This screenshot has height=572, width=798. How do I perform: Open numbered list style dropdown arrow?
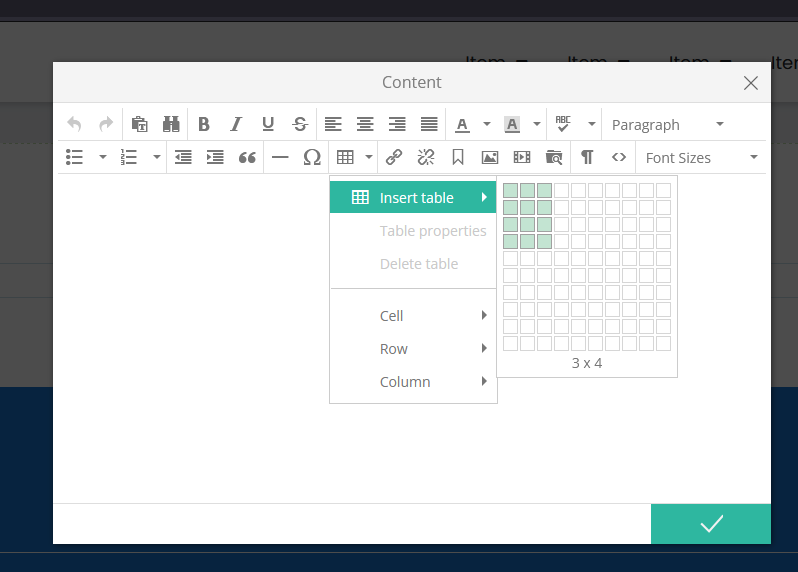[157, 157]
